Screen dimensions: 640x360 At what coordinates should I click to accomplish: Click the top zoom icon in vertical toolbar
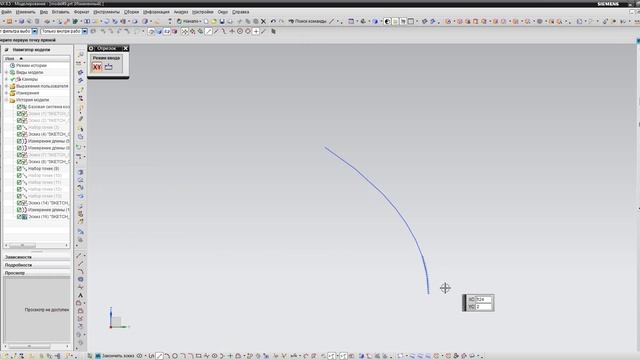[80, 54]
